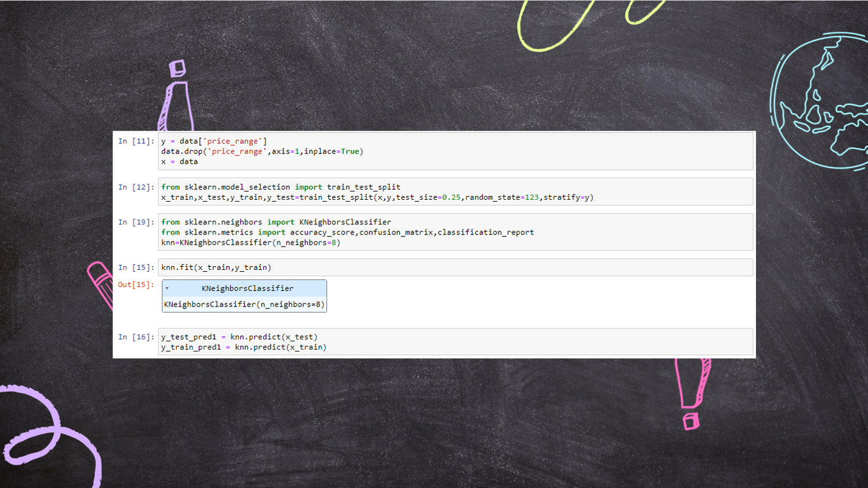Collapse the KNeighborsClassifier output arrow

167,288
